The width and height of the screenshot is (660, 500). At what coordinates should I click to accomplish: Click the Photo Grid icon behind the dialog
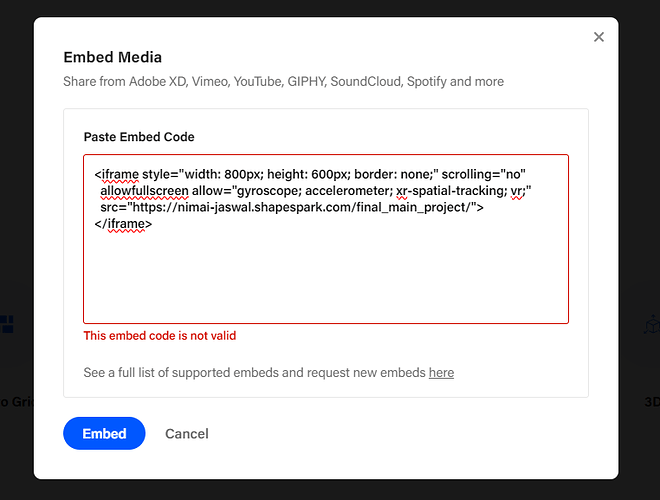click(x=7, y=324)
